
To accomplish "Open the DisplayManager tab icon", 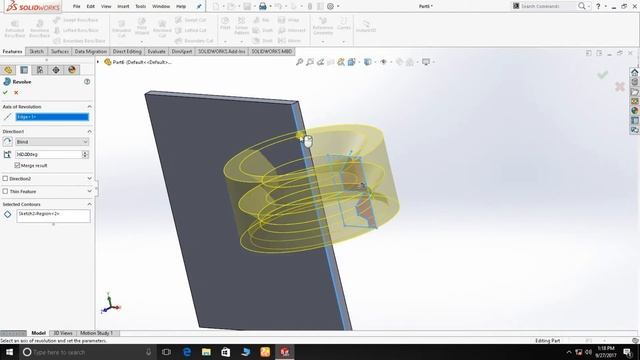I will (72, 70).
